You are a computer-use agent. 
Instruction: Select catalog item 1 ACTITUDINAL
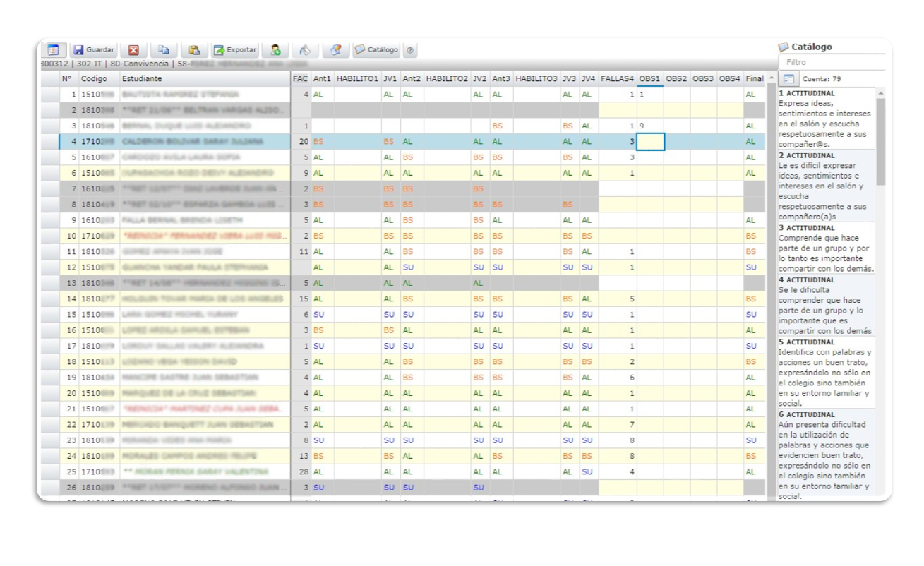pos(827,119)
